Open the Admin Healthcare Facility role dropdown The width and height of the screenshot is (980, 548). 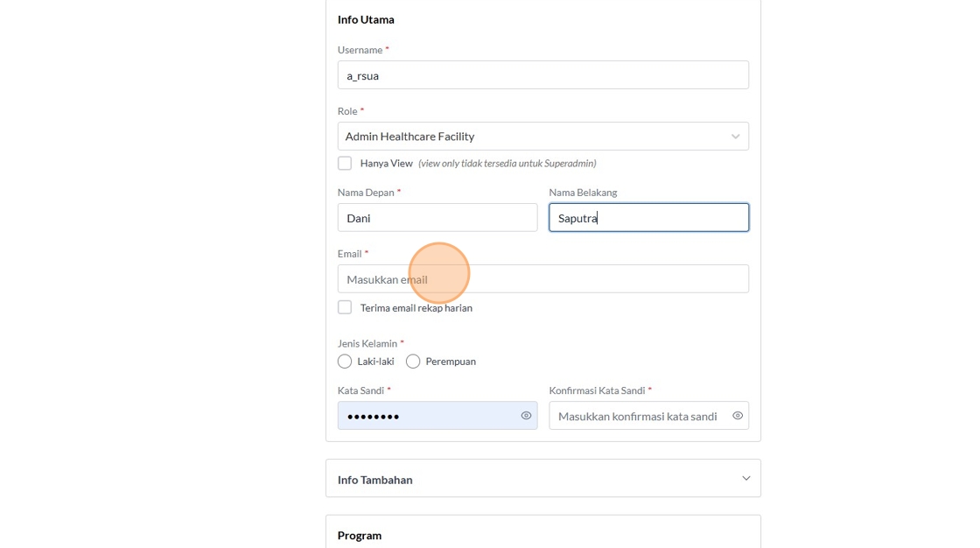pos(534,137)
